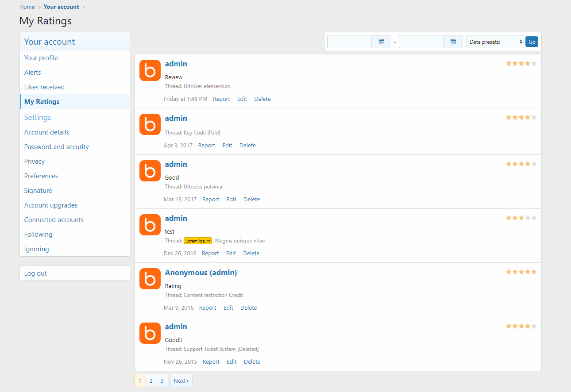This screenshot has width=571, height=392.
Task: Go to page 2 of ratings
Action: [x=151, y=381]
